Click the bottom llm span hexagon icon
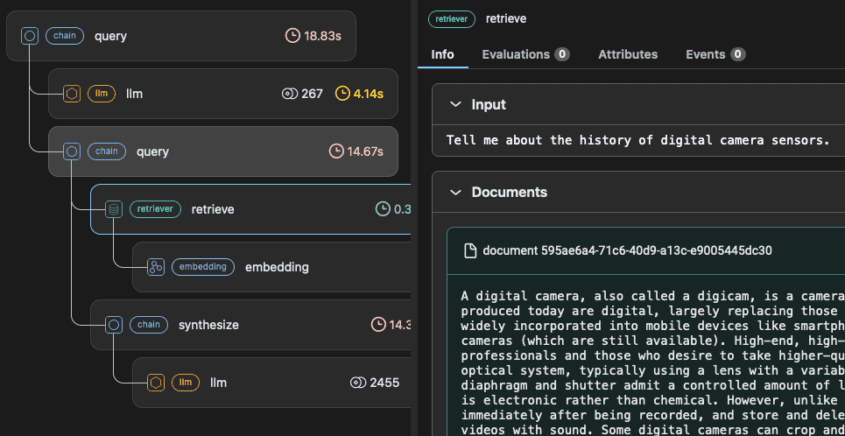 point(156,382)
